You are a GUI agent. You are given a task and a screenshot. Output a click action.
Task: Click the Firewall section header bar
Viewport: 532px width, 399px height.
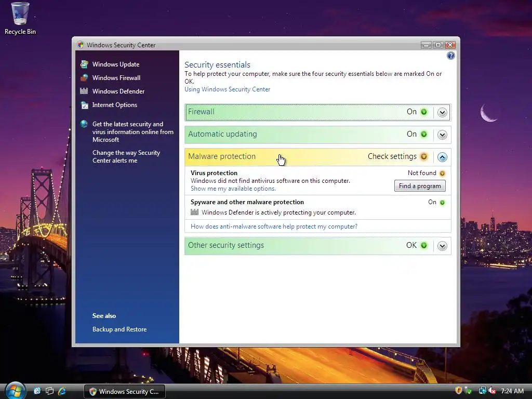click(x=317, y=112)
